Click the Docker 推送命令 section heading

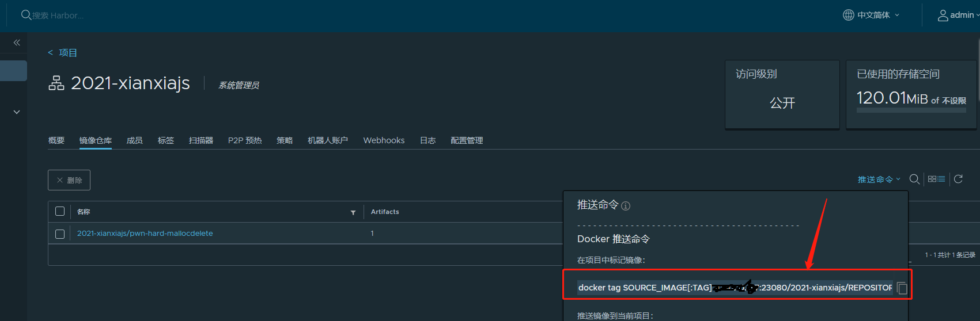click(614, 239)
